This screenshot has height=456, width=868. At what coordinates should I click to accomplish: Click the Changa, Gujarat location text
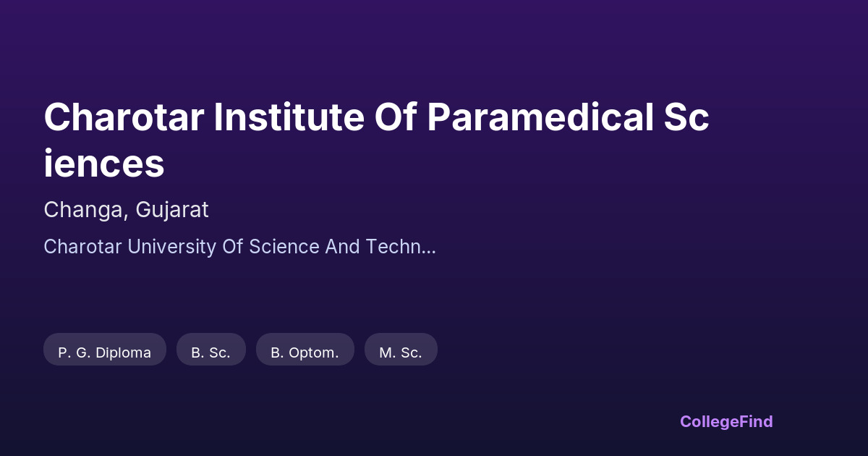[x=126, y=210]
